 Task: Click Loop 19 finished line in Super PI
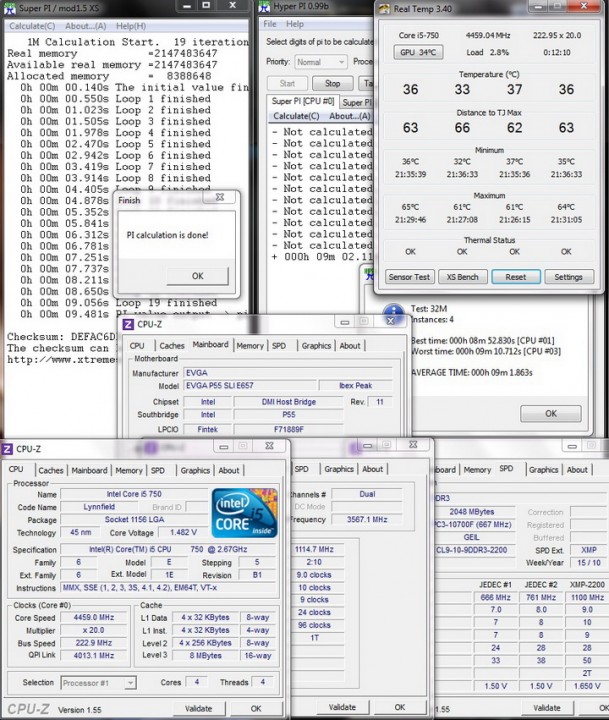pyautogui.click(x=118, y=303)
